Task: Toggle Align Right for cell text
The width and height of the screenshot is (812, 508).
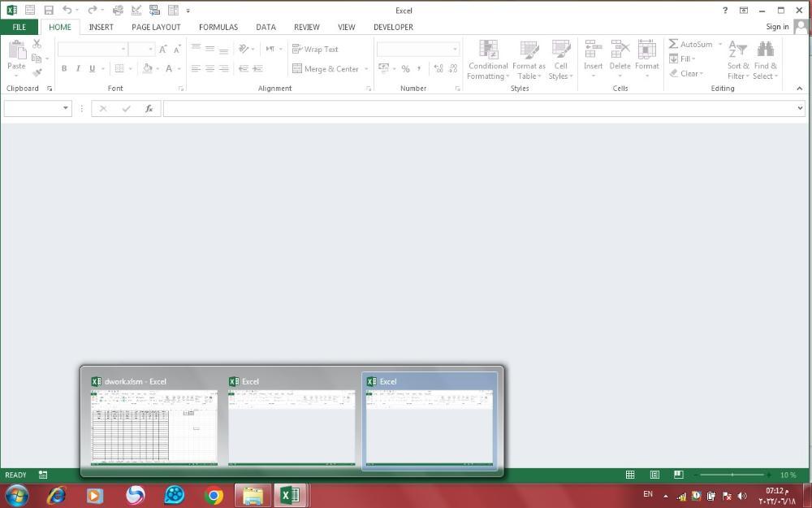Action: (x=224, y=68)
